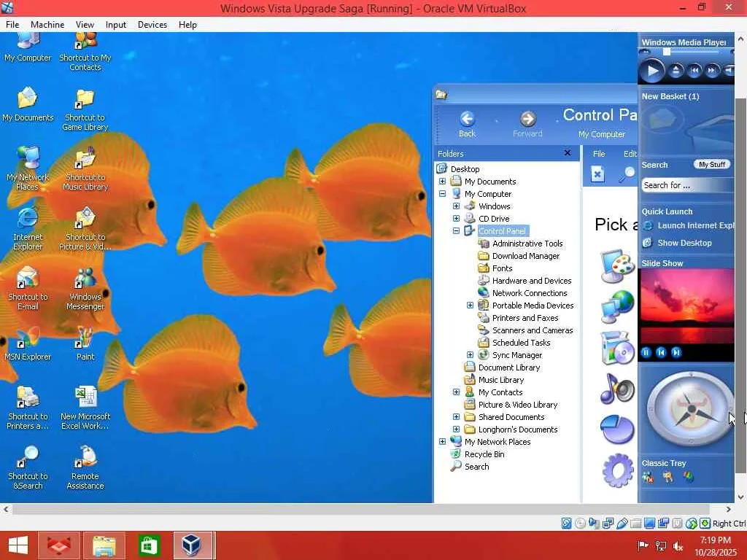747x560 pixels.
Task: Open My Network Places desktop icon
Action: [28, 168]
